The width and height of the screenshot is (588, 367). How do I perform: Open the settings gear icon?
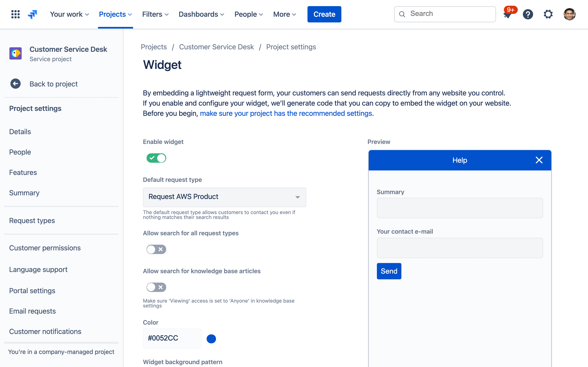[549, 13]
